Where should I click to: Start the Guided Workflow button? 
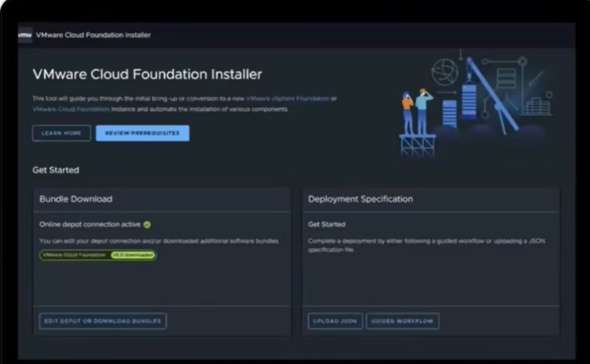pos(402,321)
